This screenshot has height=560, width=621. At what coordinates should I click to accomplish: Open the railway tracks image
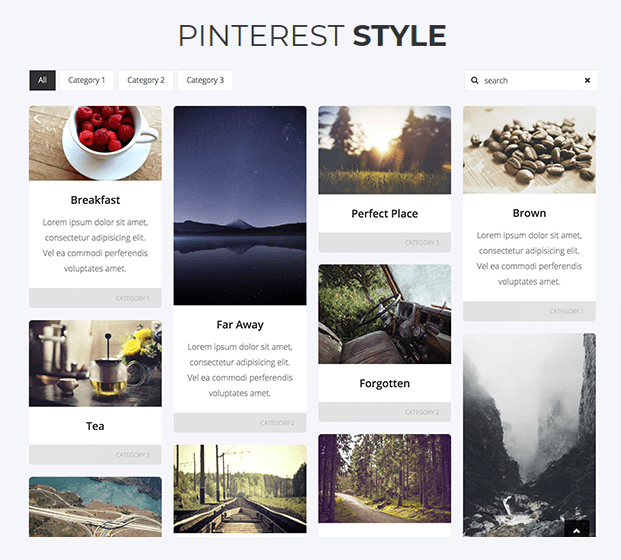tap(240, 489)
